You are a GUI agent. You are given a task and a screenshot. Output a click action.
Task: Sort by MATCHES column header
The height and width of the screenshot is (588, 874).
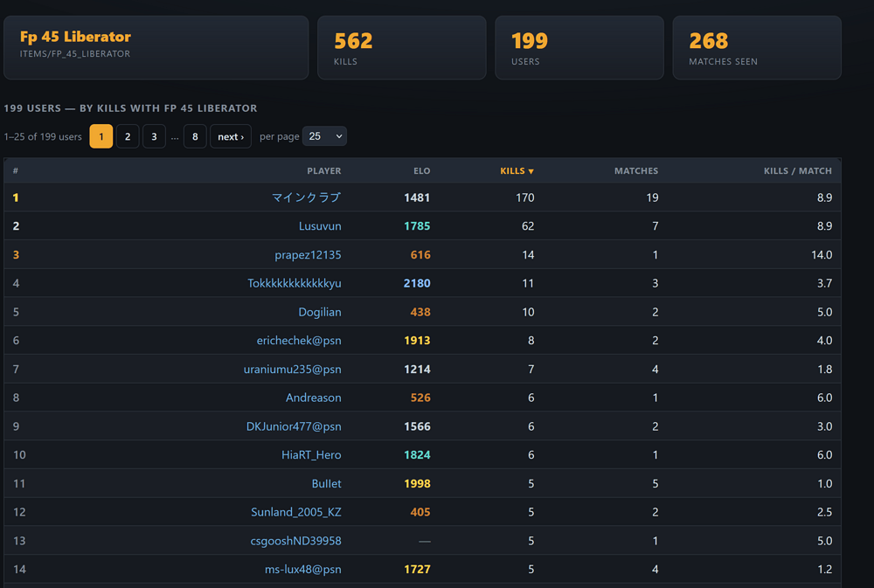pyautogui.click(x=636, y=171)
